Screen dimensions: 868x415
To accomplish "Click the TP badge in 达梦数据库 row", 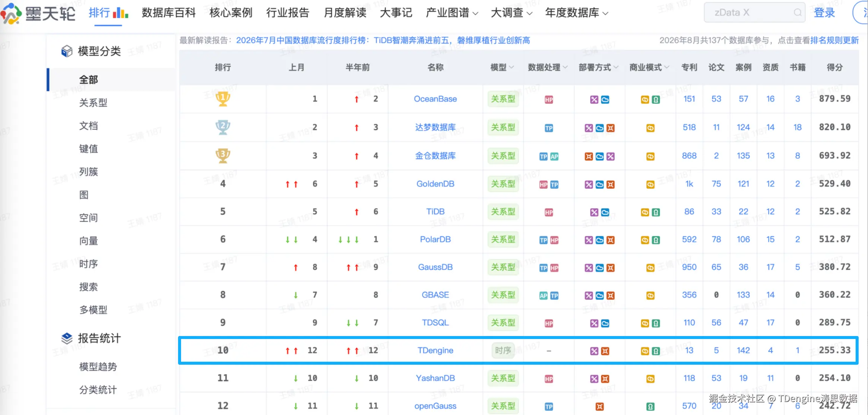I will coord(549,128).
